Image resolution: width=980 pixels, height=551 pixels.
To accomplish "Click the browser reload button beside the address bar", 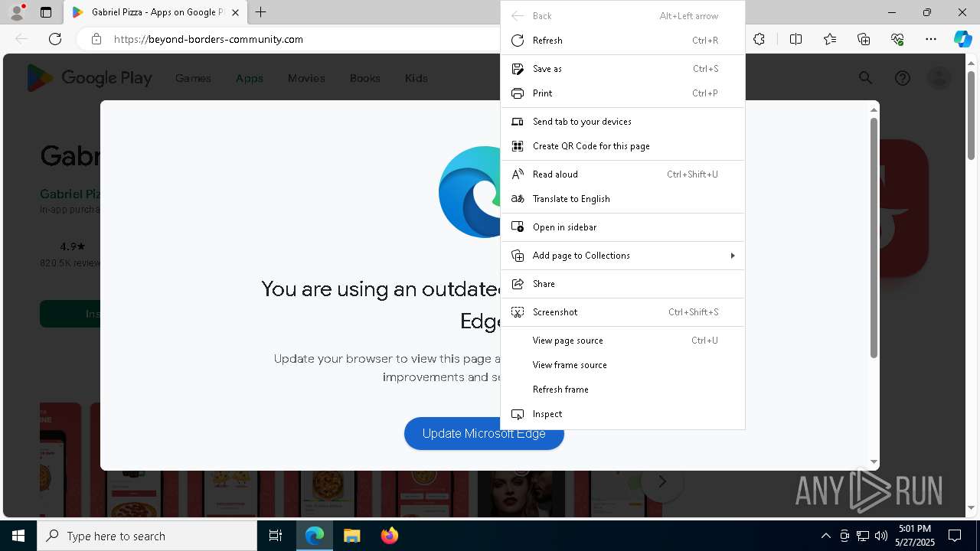I will coord(55,39).
